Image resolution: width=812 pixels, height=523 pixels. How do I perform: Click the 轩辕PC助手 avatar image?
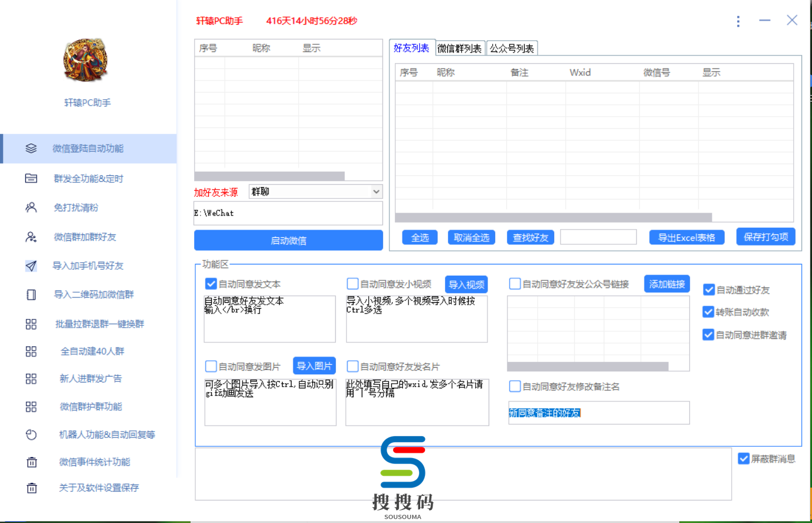[86, 60]
